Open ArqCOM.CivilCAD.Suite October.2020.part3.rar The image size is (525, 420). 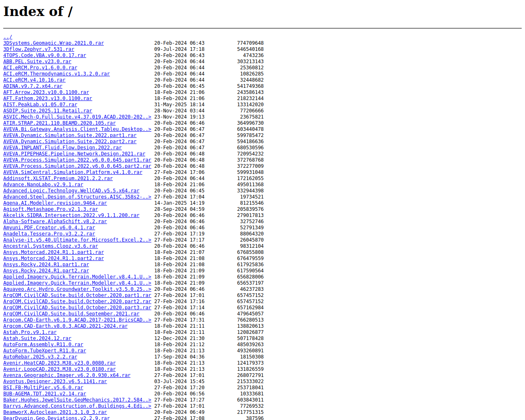pos(77,308)
